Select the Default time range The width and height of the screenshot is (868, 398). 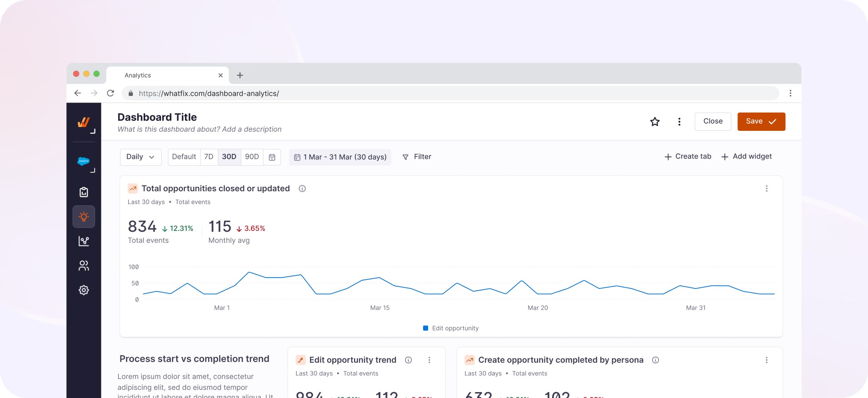(184, 157)
